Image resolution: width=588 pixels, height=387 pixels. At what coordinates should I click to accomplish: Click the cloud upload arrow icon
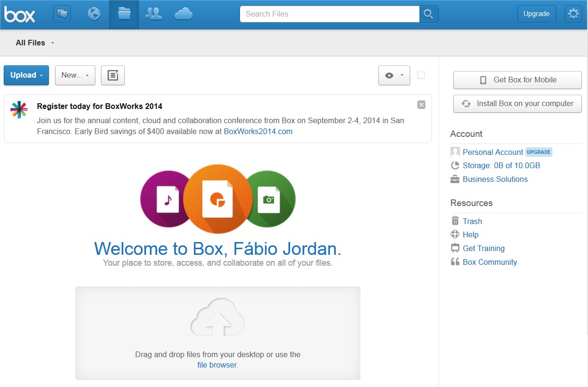tap(218, 318)
